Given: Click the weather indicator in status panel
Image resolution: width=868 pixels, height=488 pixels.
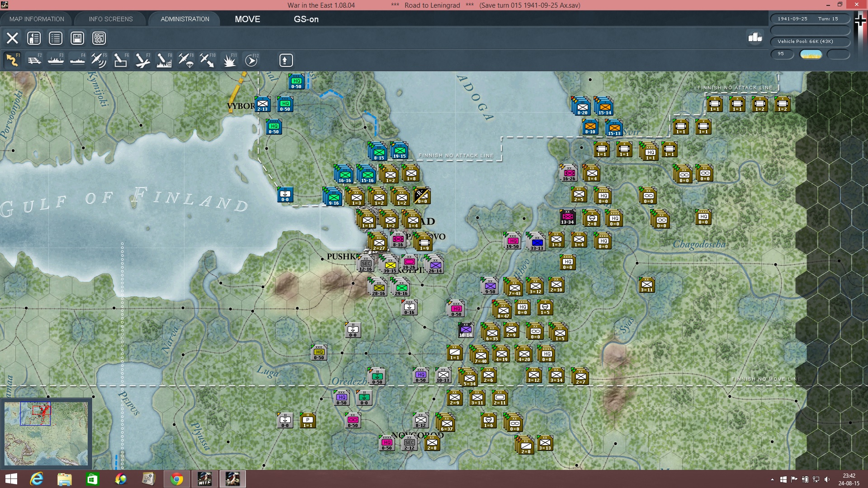Looking at the screenshot, I should pos(811,54).
